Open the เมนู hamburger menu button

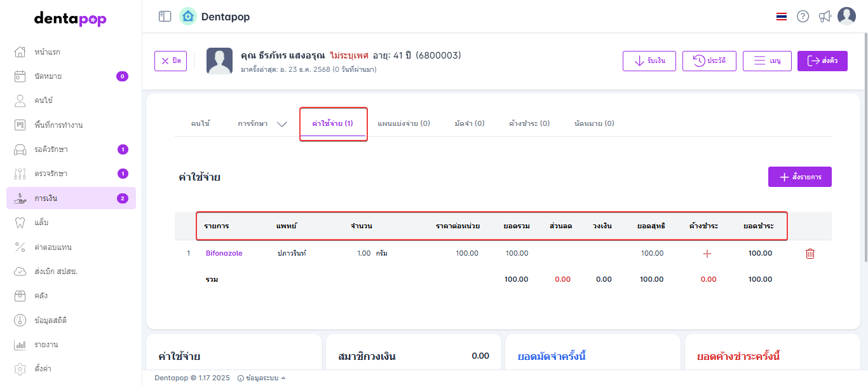pyautogui.click(x=766, y=61)
